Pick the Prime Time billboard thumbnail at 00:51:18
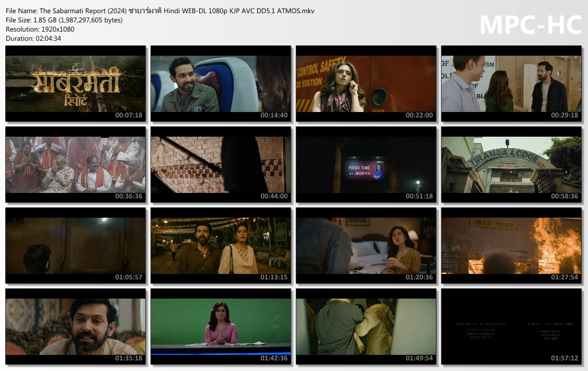 tap(366, 164)
